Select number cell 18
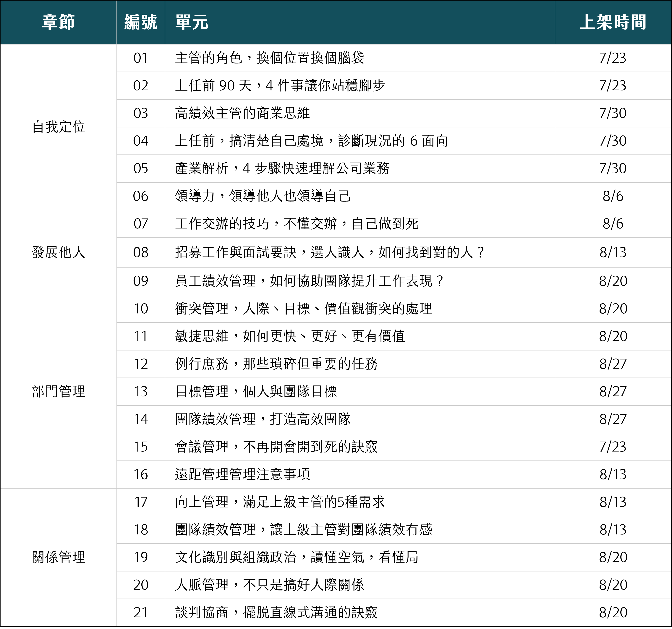This screenshot has height=629, width=672. click(x=141, y=530)
